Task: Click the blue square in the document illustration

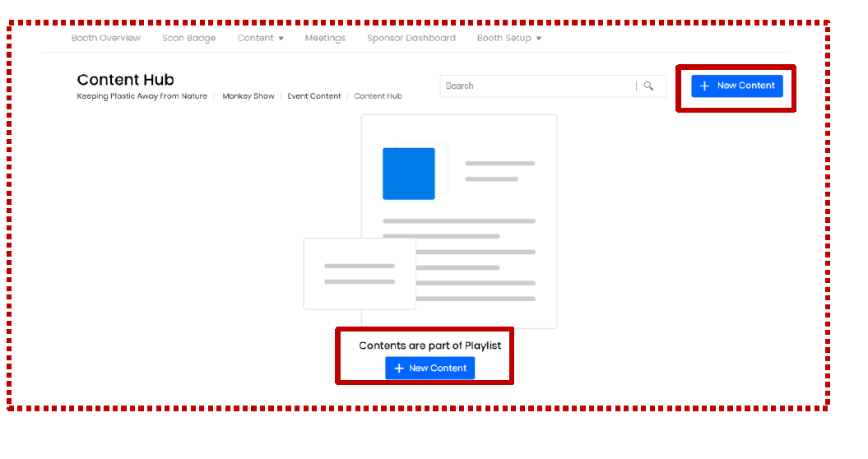Action: [409, 174]
